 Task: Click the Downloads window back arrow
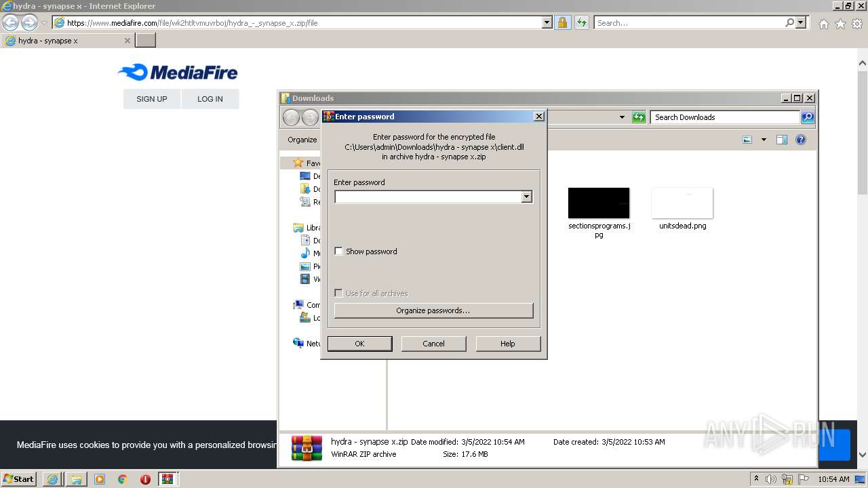point(291,118)
